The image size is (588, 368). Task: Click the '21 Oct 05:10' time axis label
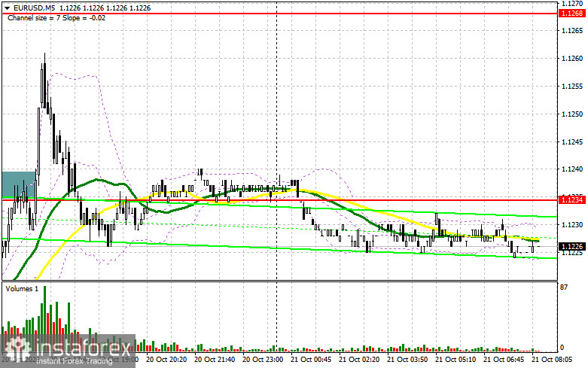tap(455, 360)
